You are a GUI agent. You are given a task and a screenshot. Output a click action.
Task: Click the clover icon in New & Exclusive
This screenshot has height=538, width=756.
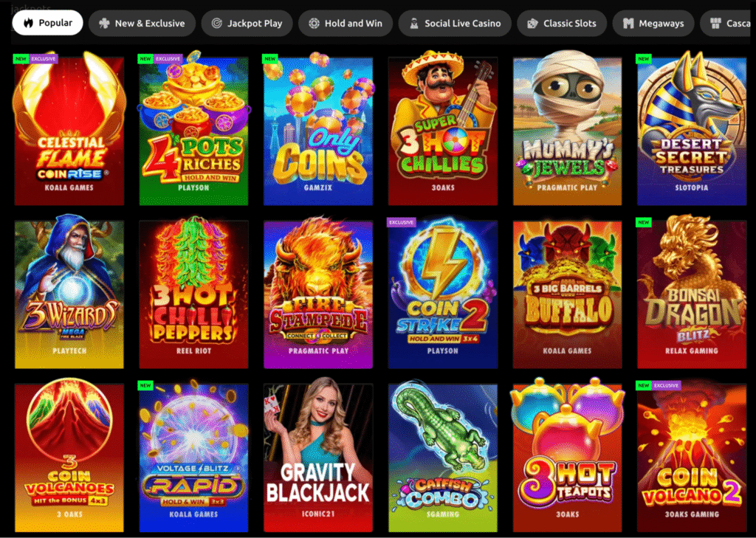(104, 23)
